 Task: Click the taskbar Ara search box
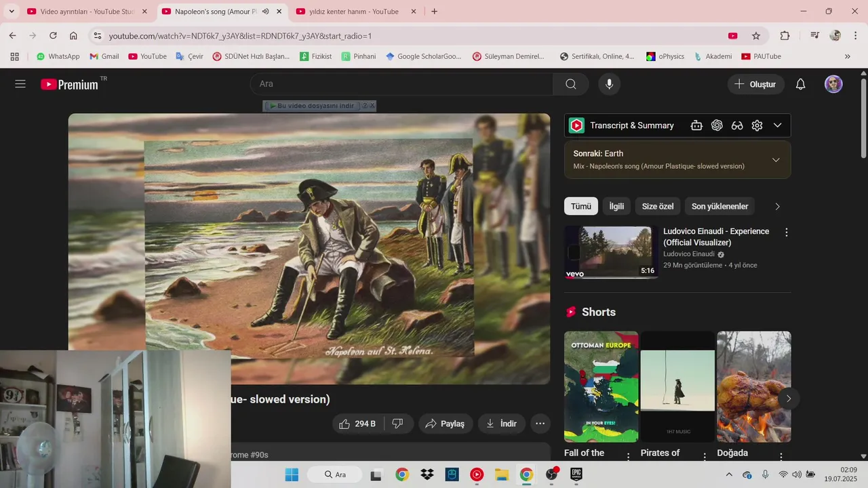point(334,474)
